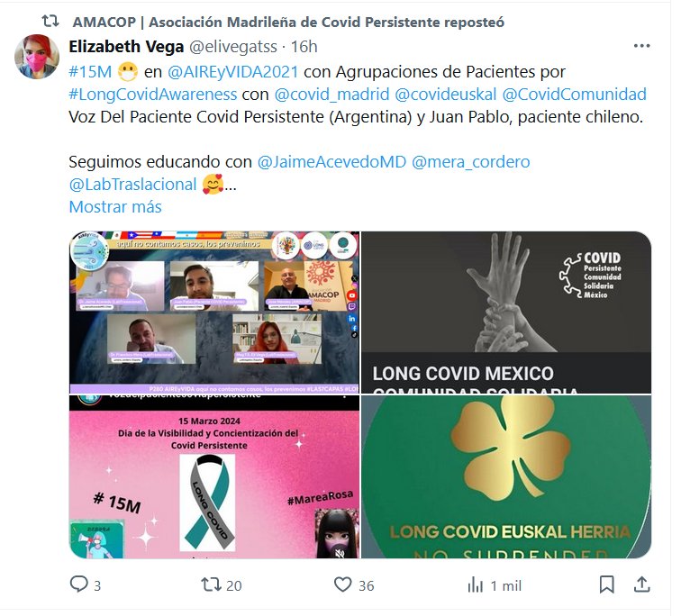Open the #LongCovidAwareness hashtag link

153,95
